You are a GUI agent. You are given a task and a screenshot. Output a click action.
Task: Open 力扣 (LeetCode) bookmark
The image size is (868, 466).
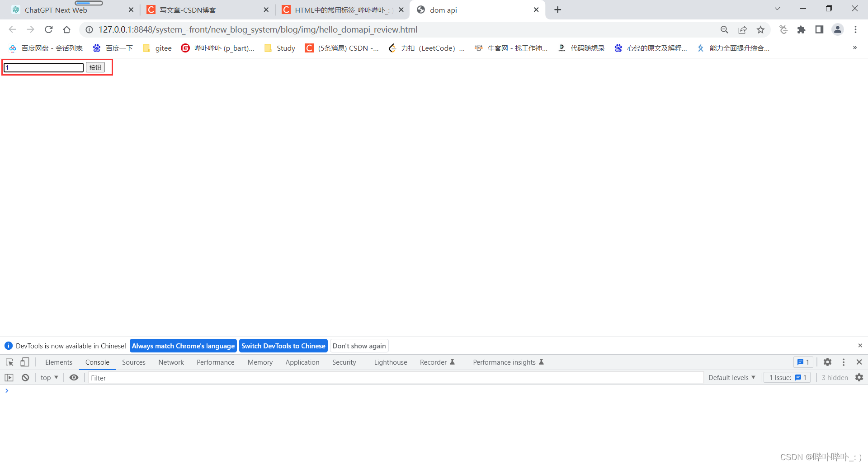pos(427,48)
